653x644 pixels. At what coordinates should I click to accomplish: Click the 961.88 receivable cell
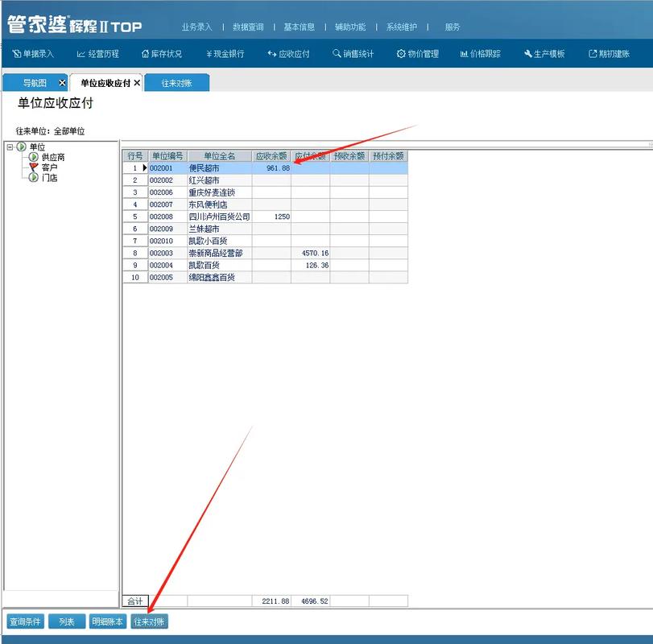(x=271, y=168)
